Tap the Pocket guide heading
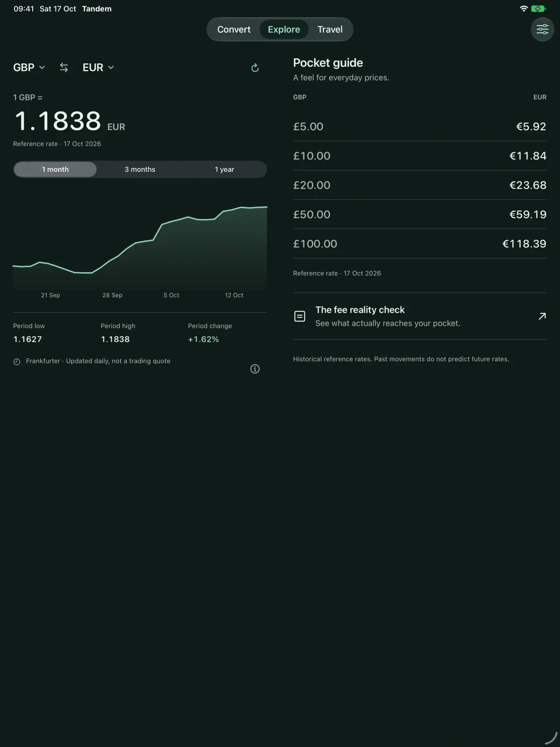Image resolution: width=560 pixels, height=747 pixels. pos(328,63)
